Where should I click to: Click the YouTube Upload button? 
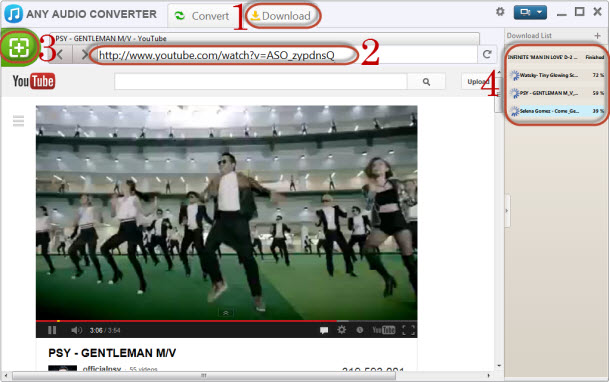coord(478,82)
